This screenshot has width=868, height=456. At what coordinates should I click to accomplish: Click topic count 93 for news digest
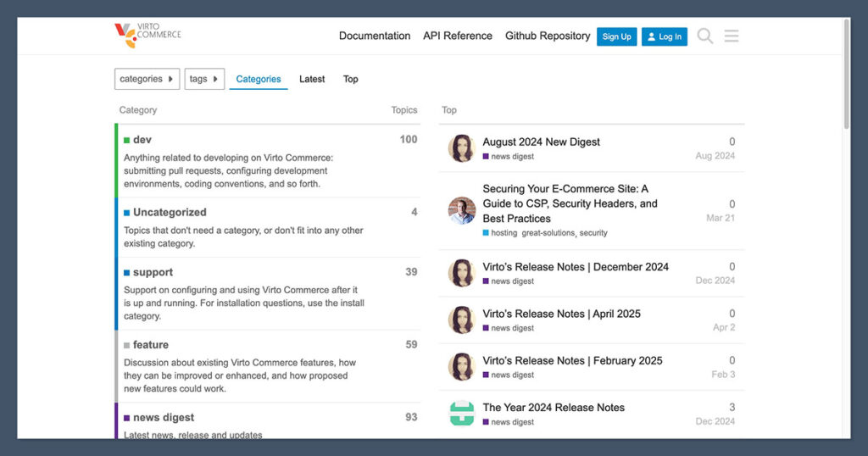coord(411,417)
